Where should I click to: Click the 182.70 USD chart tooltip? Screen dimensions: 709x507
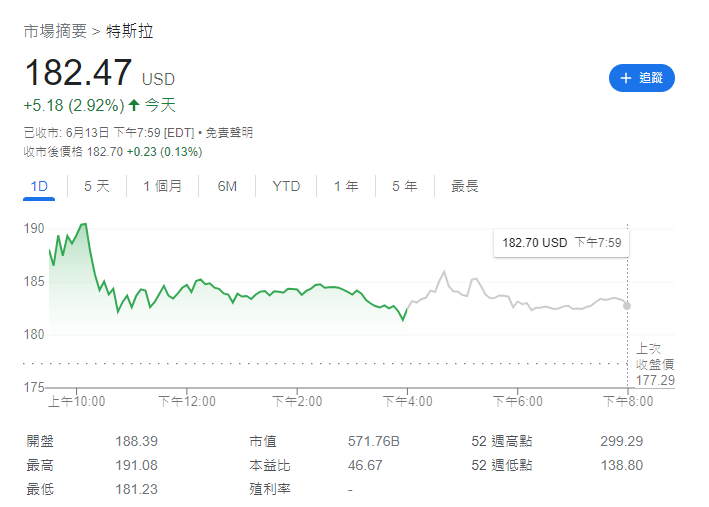click(561, 243)
